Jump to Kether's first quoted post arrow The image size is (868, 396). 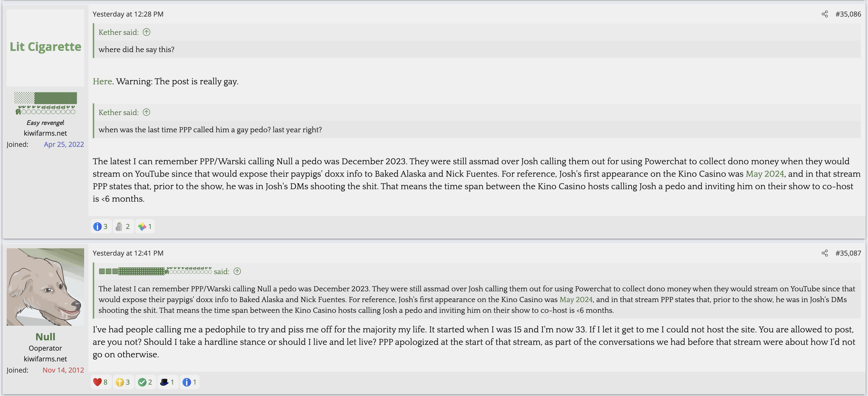147,32
